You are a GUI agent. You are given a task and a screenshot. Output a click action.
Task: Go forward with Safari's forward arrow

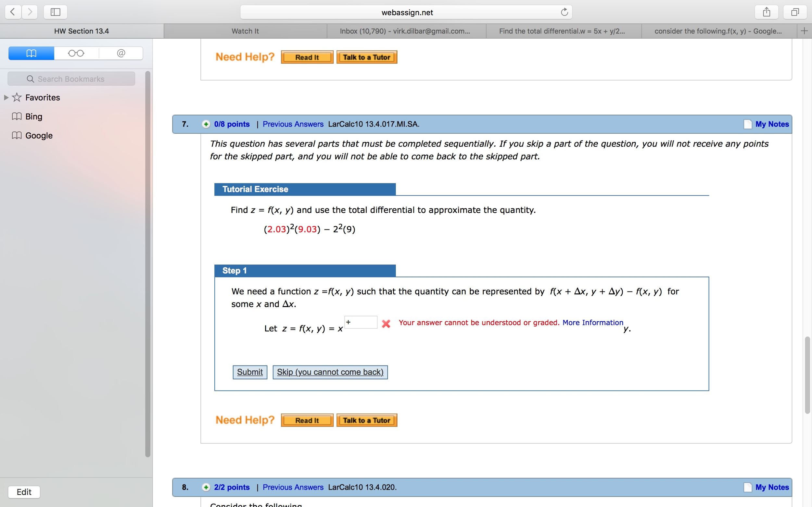tap(30, 12)
